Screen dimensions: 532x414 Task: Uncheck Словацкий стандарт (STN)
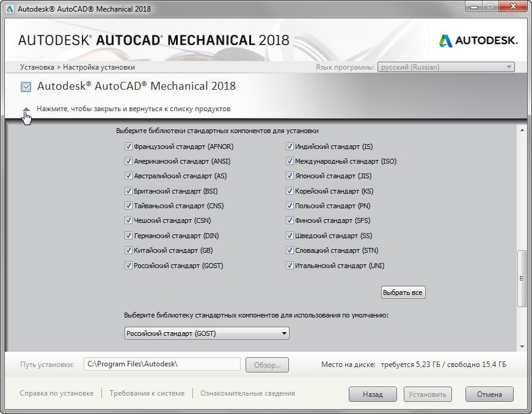click(290, 250)
